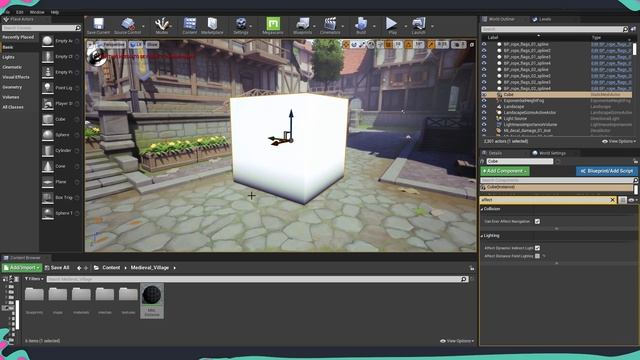The image size is (640, 360).
Task: Select the Geometry category
Action: click(12, 87)
